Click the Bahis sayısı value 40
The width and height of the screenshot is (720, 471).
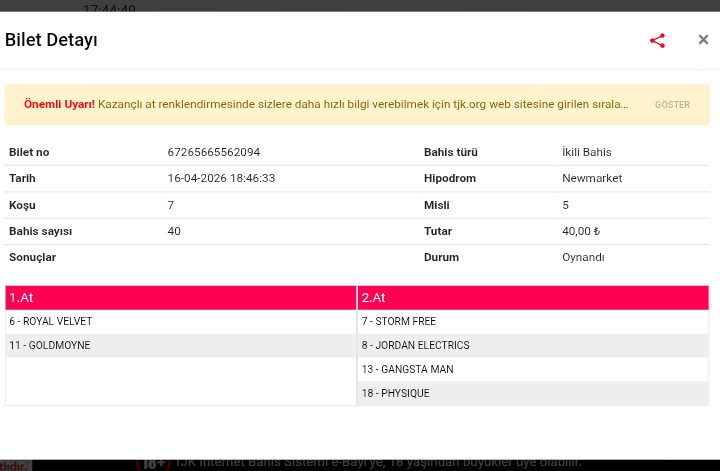174,231
